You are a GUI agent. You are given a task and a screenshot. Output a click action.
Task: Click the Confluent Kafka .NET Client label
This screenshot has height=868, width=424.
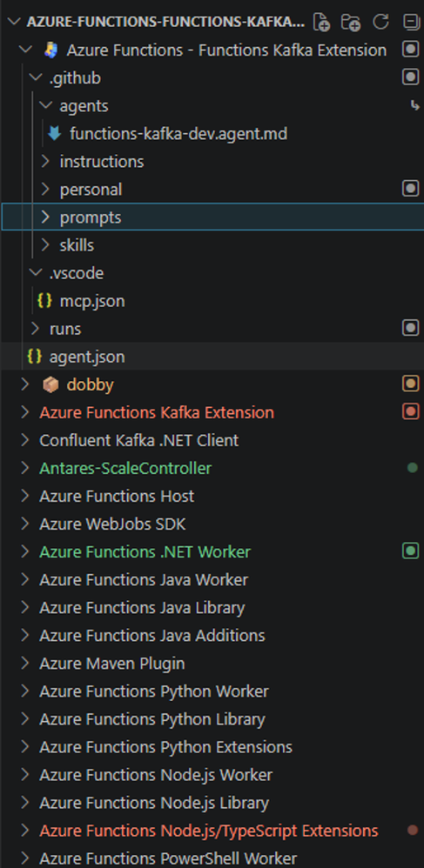pyautogui.click(x=139, y=440)
